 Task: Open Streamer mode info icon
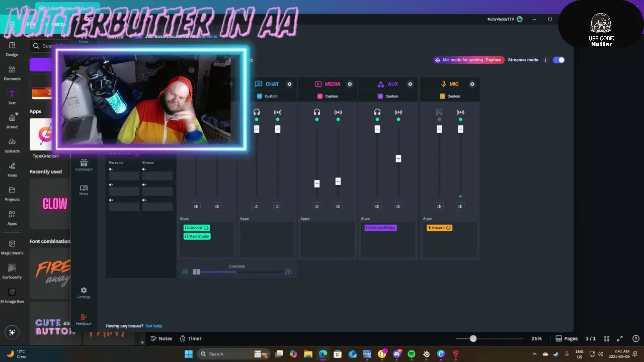pos(545,60)
